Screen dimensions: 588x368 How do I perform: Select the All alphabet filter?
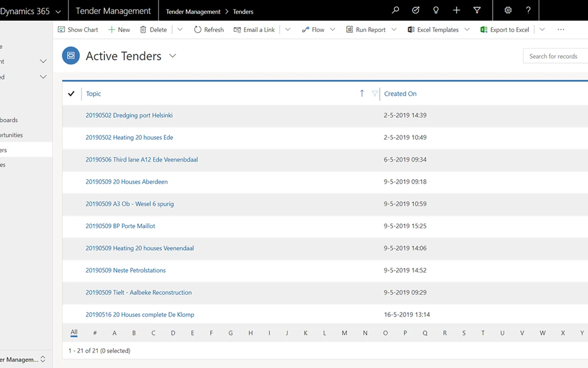point(74,332)
